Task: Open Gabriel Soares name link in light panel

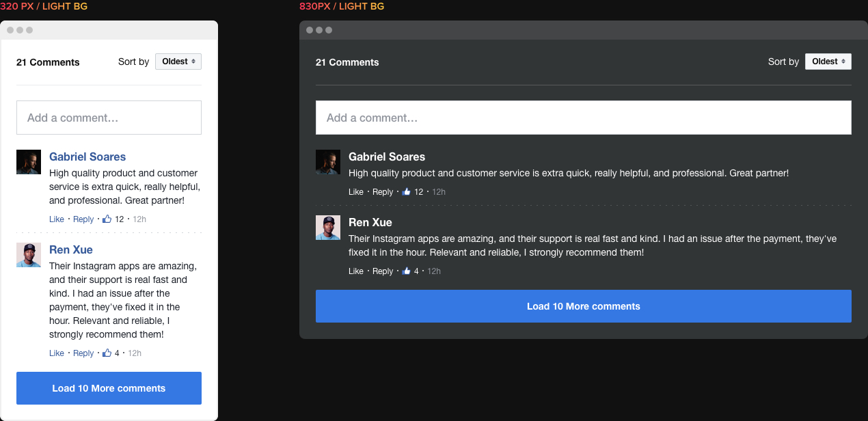Action: pyautogui.click(x=87, y=157)
